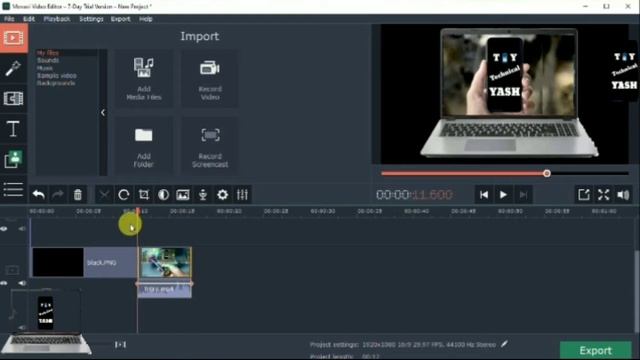This screenshot has height=360, width=640.
Task: Mute the overlay track speaker
Action: (22, 229)
